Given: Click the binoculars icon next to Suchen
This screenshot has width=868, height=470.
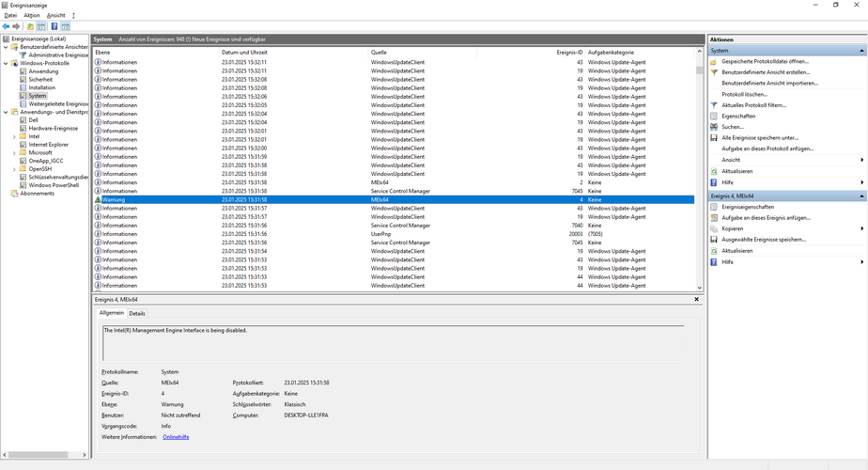Looking at the screenshot, I should (x=714, y=127).
